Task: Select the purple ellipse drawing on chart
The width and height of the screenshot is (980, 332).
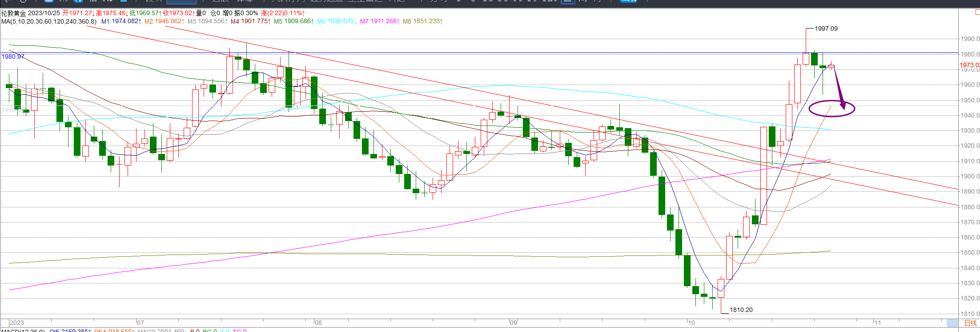Action: click(831, 109)
